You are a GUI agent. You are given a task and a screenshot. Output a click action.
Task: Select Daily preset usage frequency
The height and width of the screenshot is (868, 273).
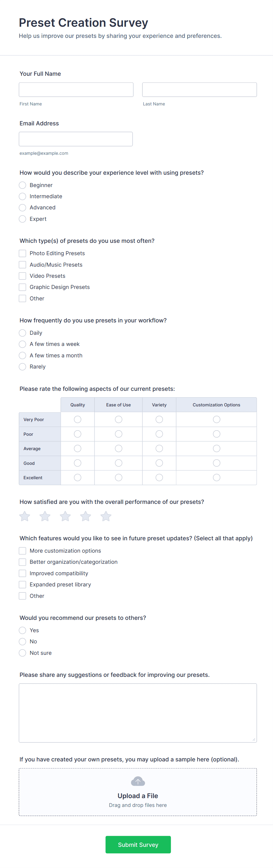(x=22, y=333)
